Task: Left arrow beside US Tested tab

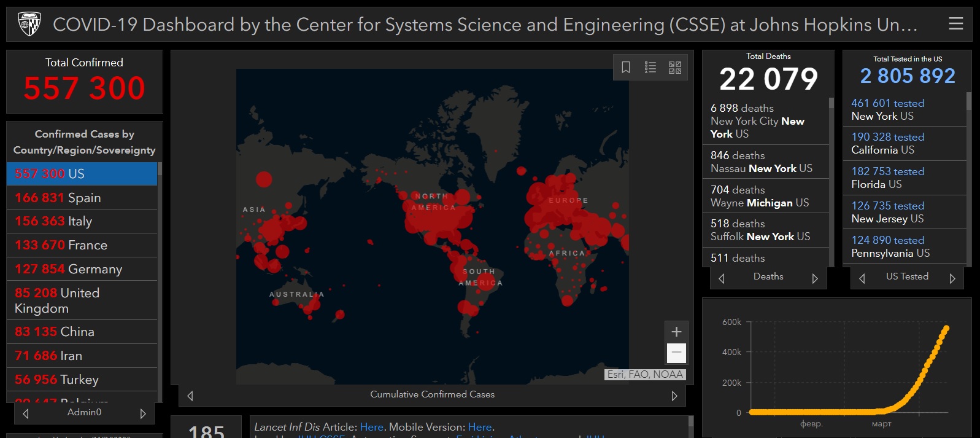Action: pos(862,278)
